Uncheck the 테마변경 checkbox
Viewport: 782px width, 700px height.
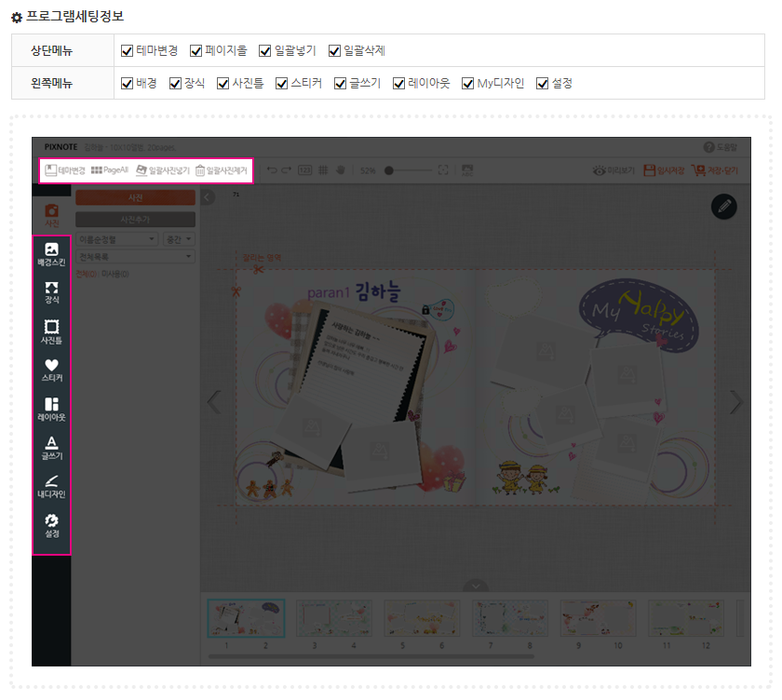coord(128,51)
